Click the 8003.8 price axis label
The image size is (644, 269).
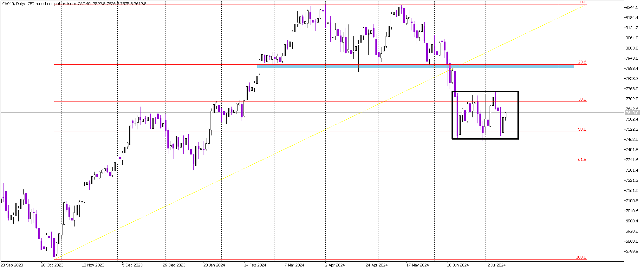tap(632, 48)
